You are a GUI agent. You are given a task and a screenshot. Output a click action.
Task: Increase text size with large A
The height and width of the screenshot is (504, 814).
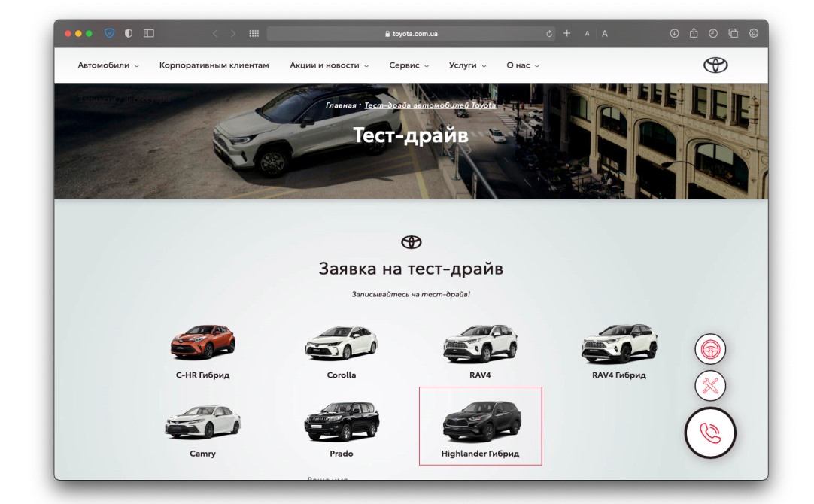pos(605,34)
